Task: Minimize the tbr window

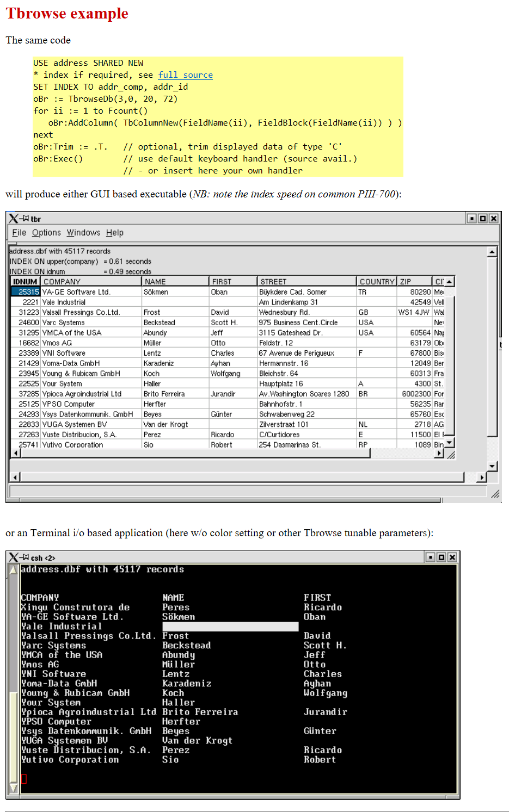Action: click(472, 219)
